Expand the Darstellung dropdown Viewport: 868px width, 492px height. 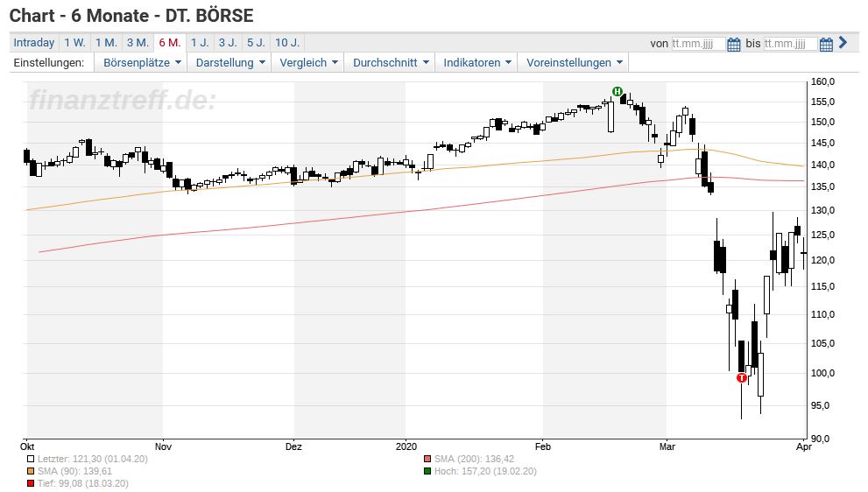229,62
